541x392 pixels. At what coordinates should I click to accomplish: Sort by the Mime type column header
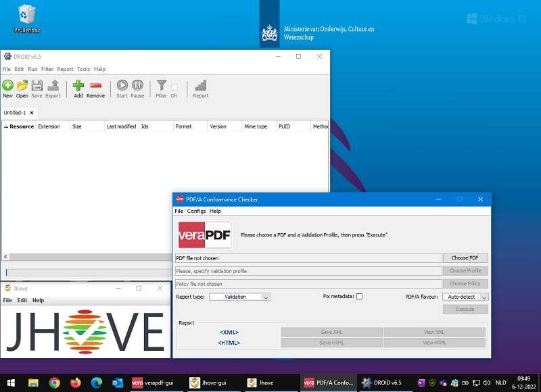259,126
